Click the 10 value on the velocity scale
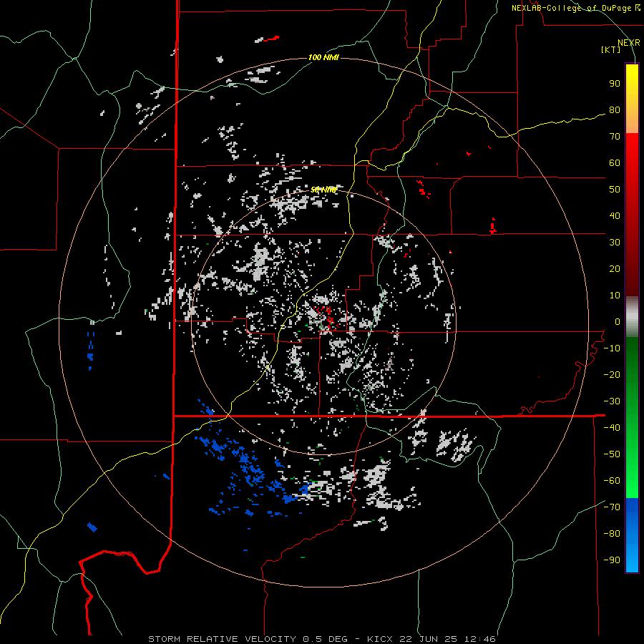 coord(615,296)
